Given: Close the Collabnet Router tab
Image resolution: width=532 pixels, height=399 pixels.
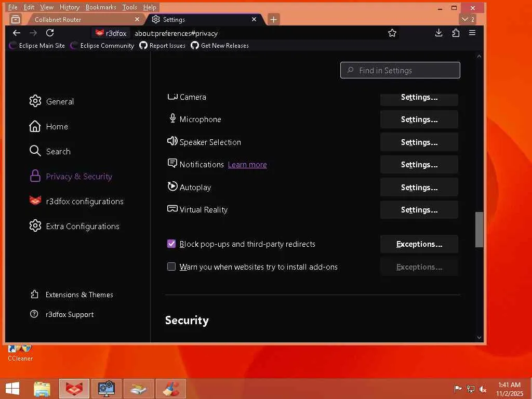Looking at the screenshot, I should pyautogui.click(x=137, y=19).
